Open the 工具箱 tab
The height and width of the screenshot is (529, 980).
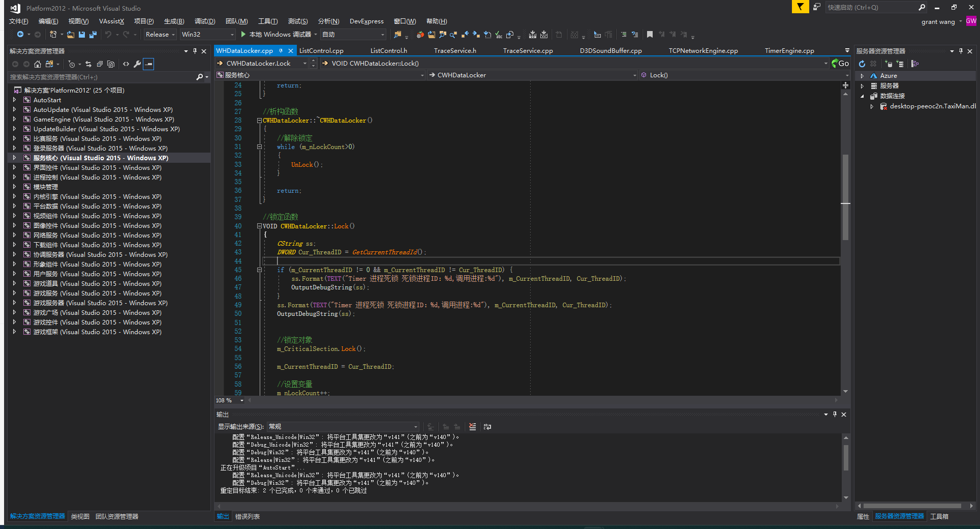click(939, 516)
